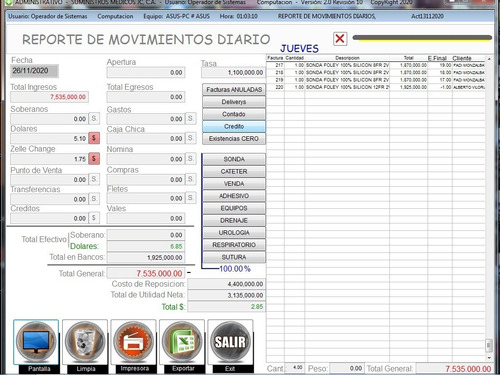The height and width of the screenshot is (375, 500).
Task: Click the Total $ field showing 2.85
Action: point(226,307)
